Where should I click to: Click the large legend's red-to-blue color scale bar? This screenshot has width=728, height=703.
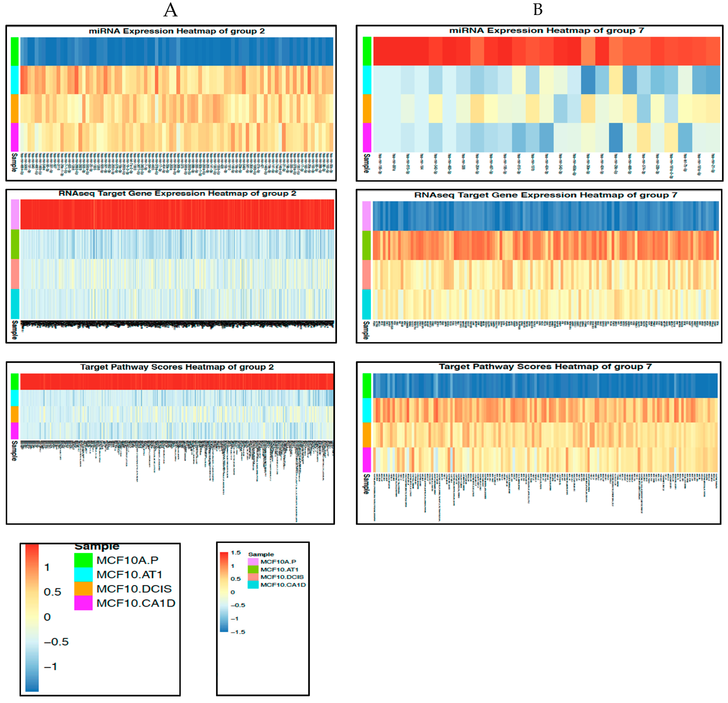pos(32,617)
